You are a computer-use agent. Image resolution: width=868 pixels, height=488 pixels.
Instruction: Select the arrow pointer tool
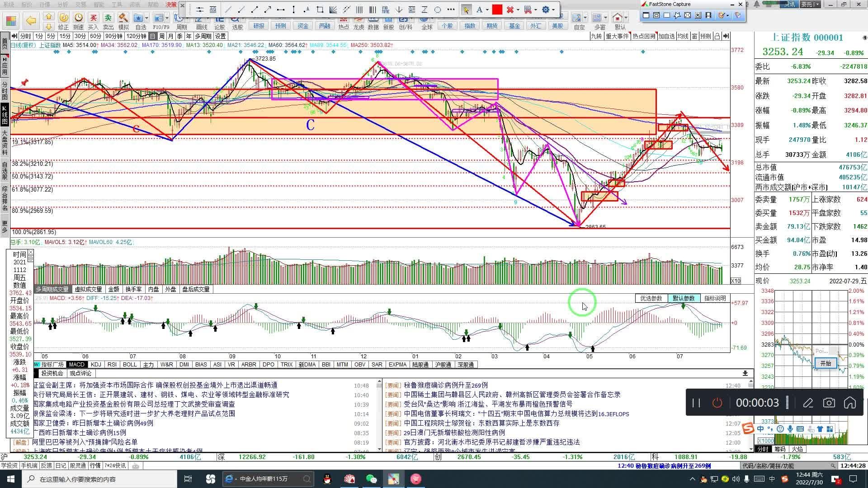pos(466,9)
